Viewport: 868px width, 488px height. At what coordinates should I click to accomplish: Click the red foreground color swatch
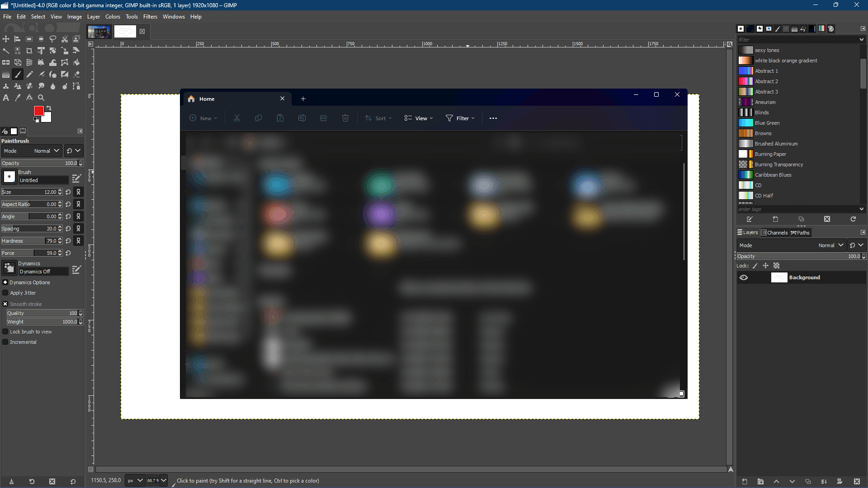[39, 111]
